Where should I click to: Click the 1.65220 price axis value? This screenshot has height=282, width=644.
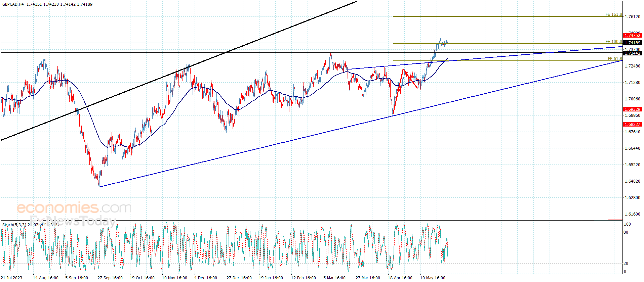pyautogui.click(x=632, y=165)
